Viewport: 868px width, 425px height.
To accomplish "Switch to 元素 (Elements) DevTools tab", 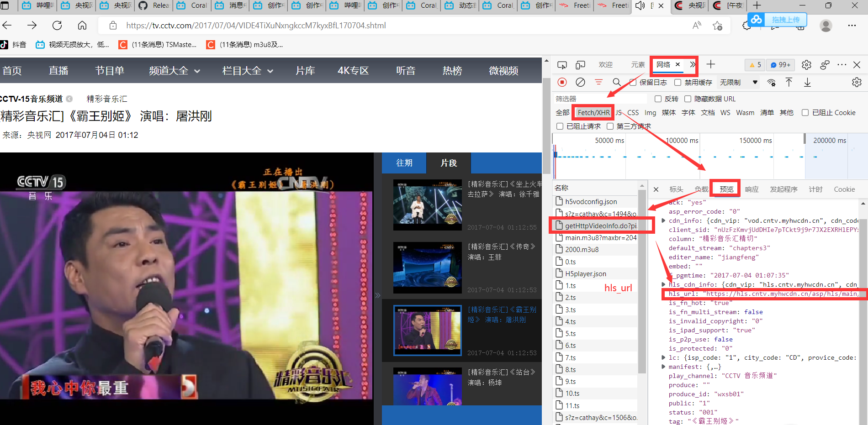I will [x=638, y=65].
